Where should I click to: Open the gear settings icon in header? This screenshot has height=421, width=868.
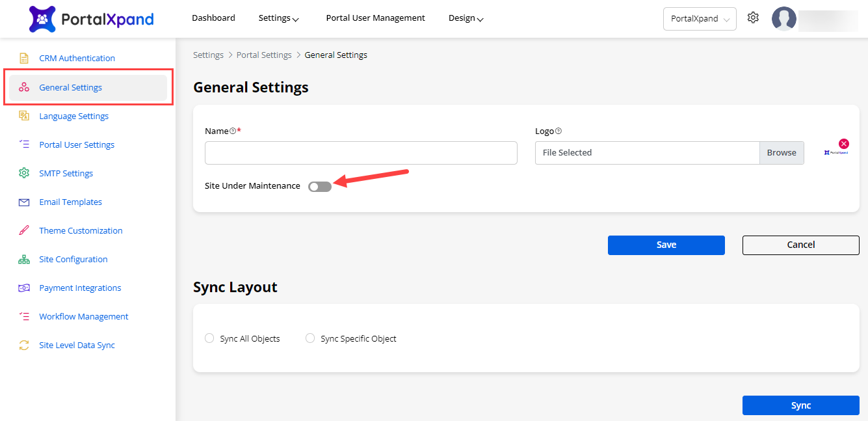[x=753, y=18]
